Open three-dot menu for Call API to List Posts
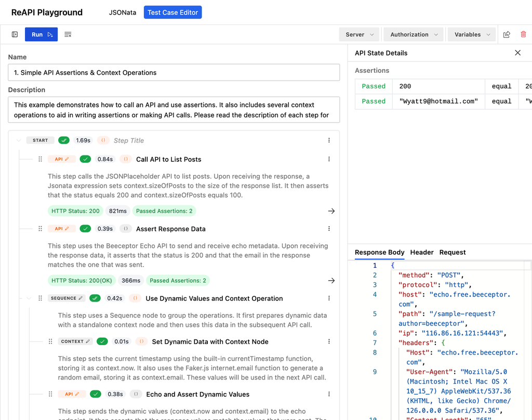 tap(329, 159)
